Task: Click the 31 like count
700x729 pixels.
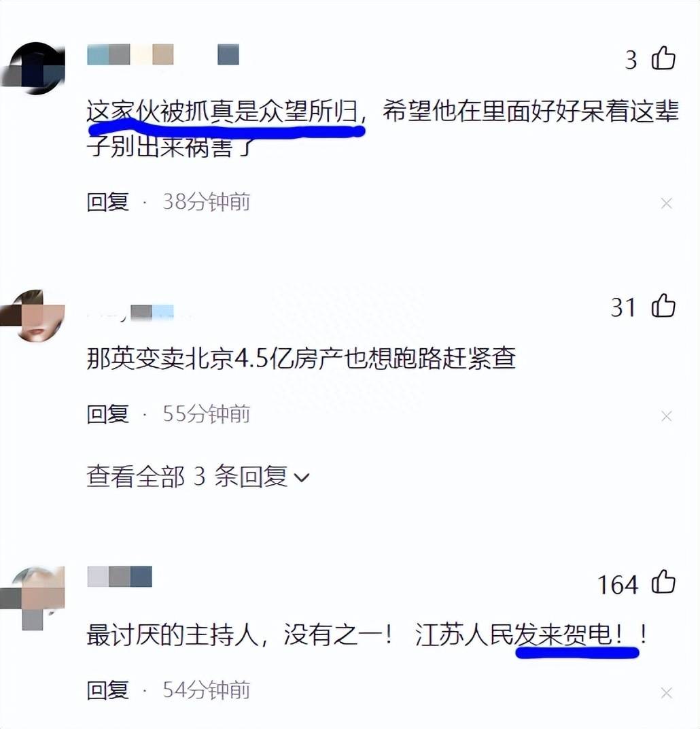Action: coord(623,308)
